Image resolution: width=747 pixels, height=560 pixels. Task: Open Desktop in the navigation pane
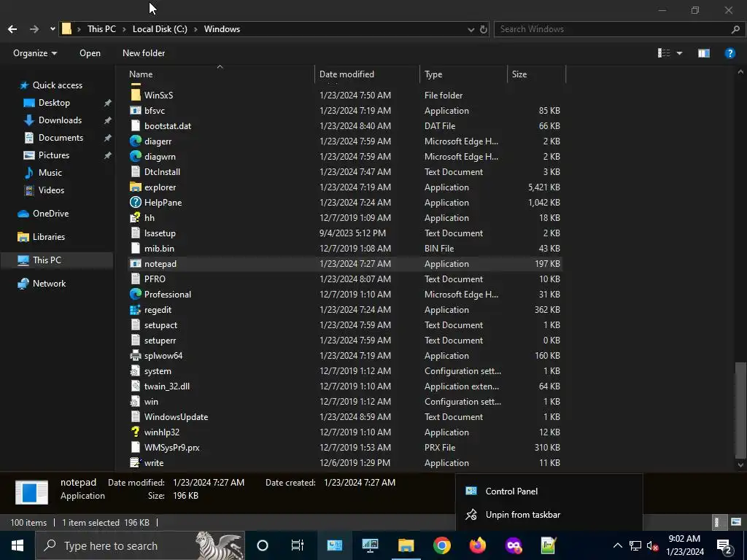54,103
